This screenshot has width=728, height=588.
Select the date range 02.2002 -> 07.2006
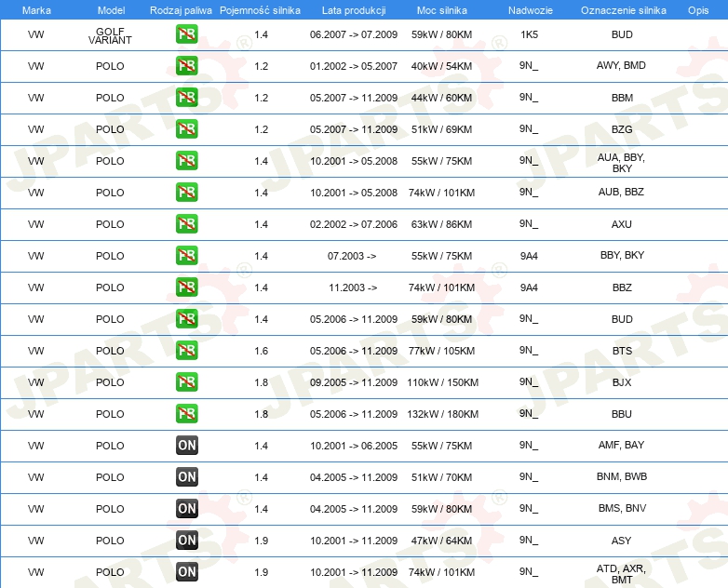click(354, 224)
